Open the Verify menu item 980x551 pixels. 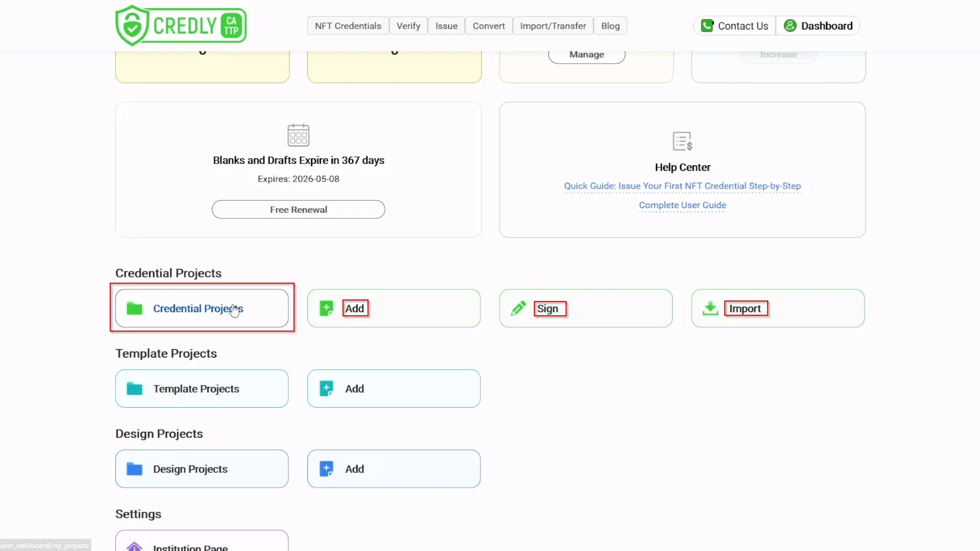tap(408, 26)
